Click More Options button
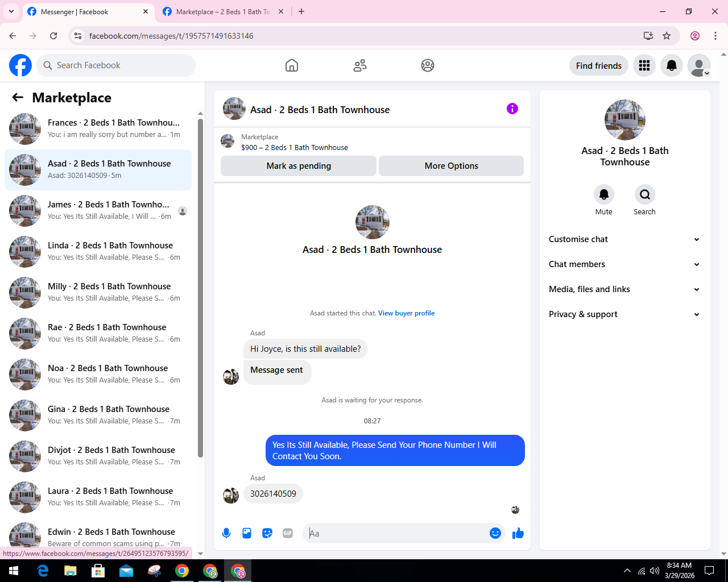Screen dimensions: 728x582 (452, 166)
